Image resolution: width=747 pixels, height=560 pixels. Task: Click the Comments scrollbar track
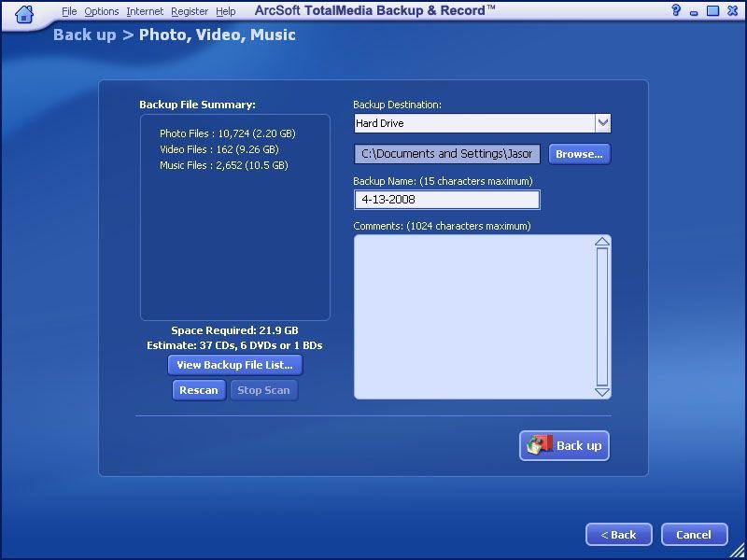tap(602, 316)
